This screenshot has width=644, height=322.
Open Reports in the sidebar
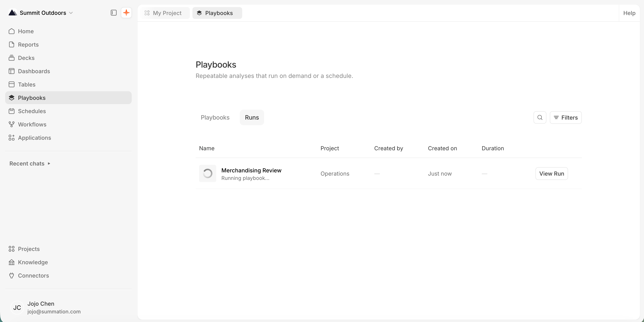[68, 44]
